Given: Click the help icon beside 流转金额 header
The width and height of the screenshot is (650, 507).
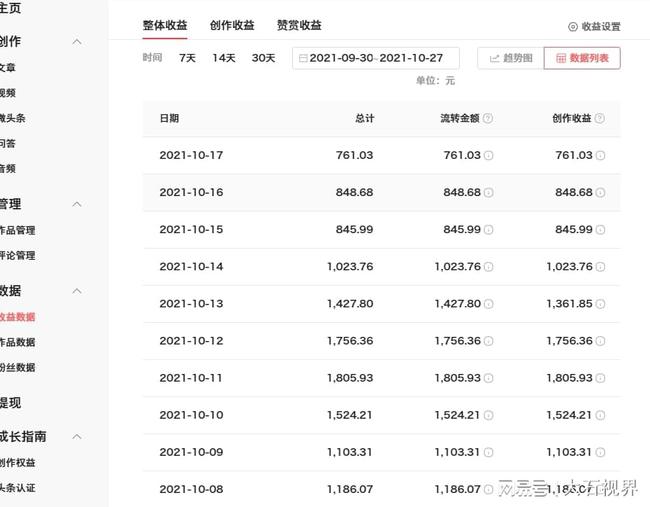Looking at the screenshot, I should coord(488,119).
